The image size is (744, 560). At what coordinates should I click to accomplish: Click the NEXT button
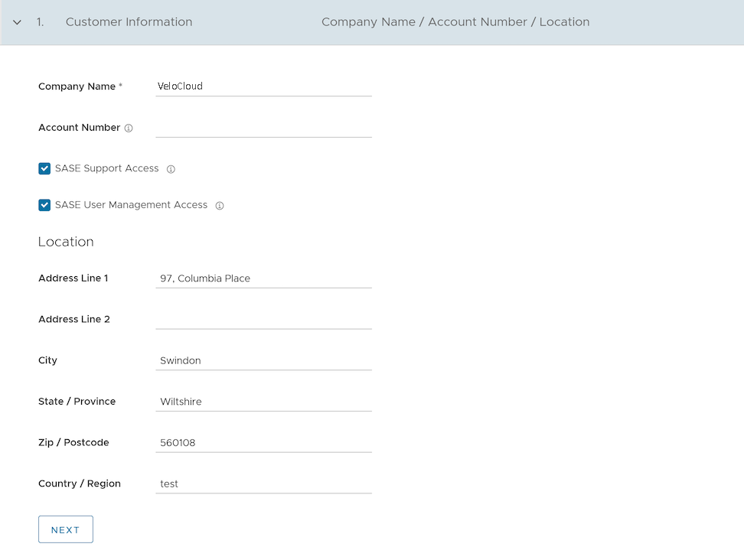pyautogui.click(x=66, y=529)
